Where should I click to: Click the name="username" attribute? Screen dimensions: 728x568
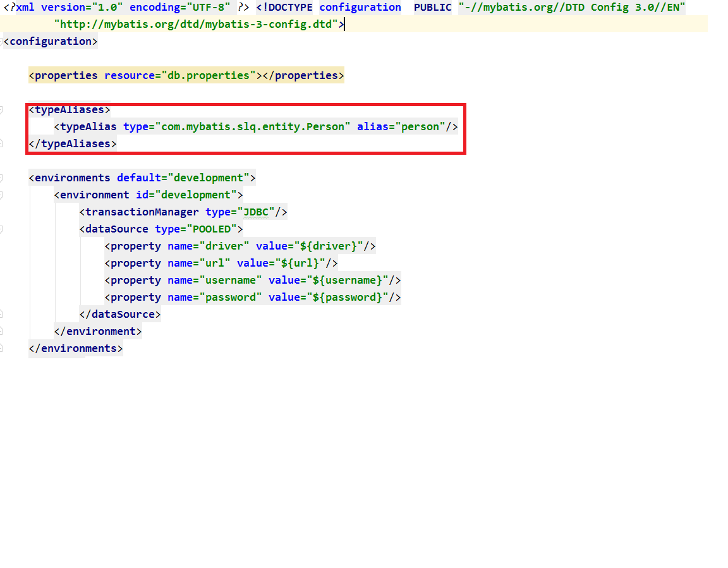coord(215,281)
